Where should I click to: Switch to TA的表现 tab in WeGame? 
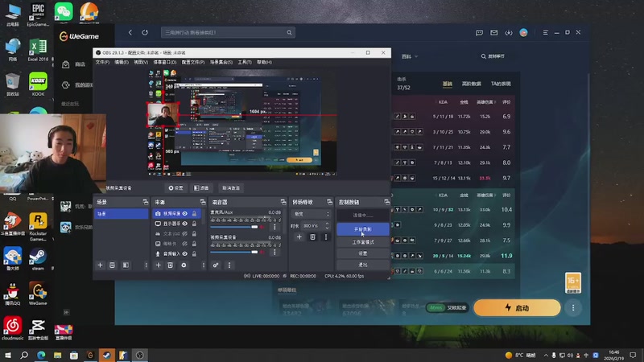(x=501, y=84)
